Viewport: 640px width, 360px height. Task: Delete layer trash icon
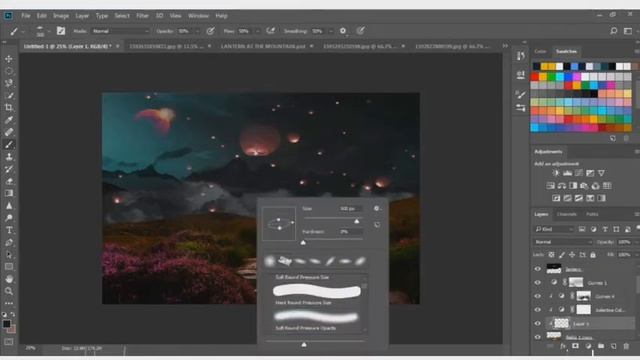pos(626,346)
